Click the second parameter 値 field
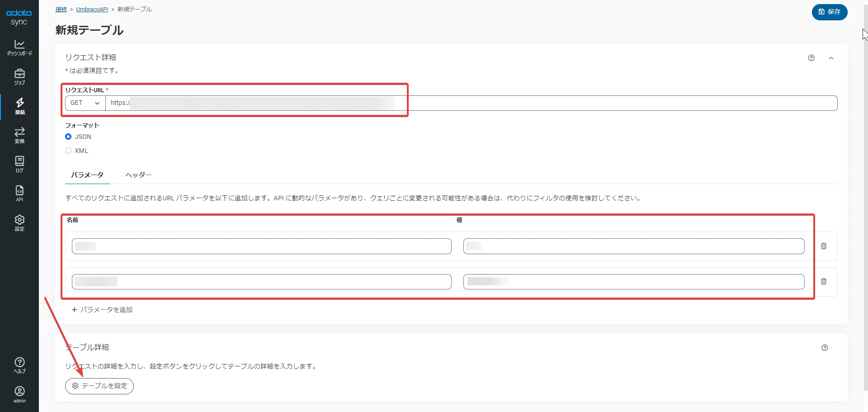This screenshot has width=868, height=412. (634, 282)
